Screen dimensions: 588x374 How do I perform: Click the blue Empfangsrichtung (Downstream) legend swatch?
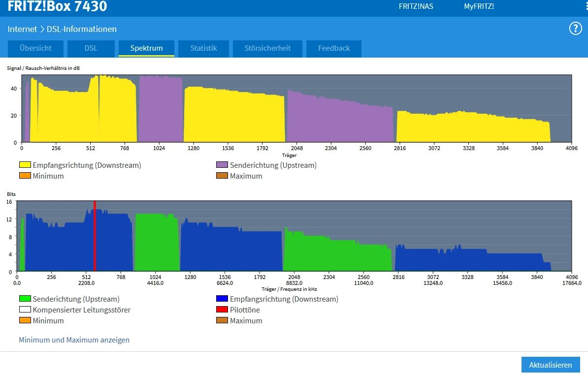pos(222,299)
